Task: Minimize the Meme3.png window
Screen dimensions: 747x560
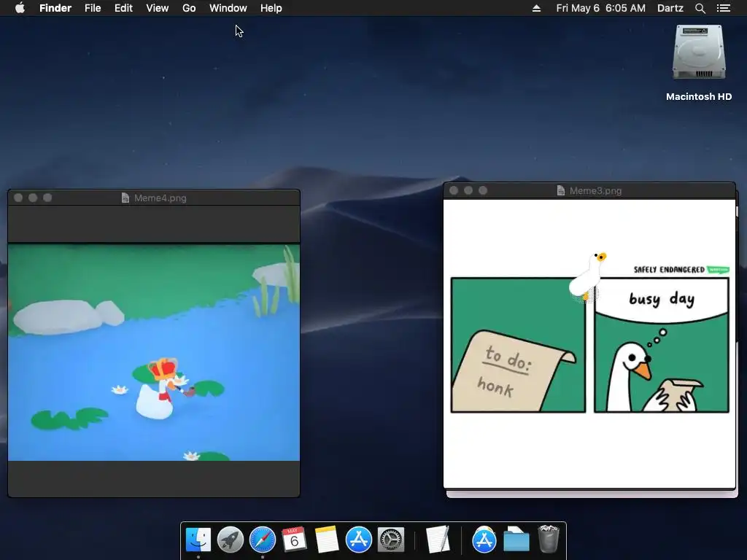Action: [x=468, y=190]
